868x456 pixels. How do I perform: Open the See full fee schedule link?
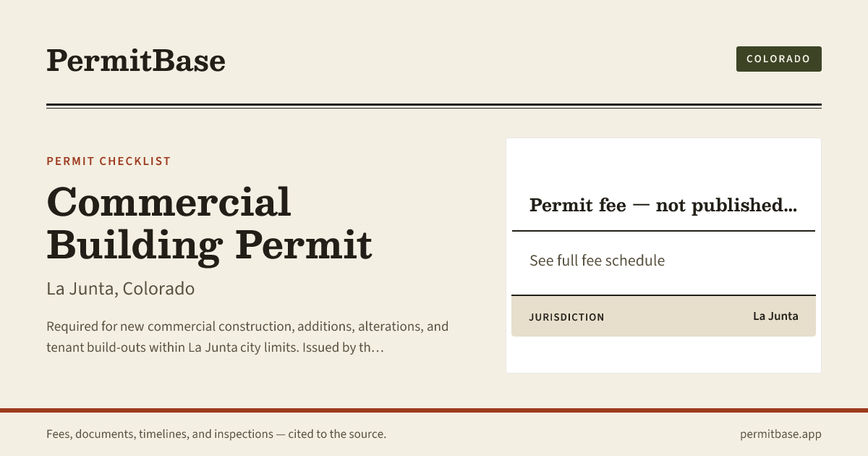point(597,261)
